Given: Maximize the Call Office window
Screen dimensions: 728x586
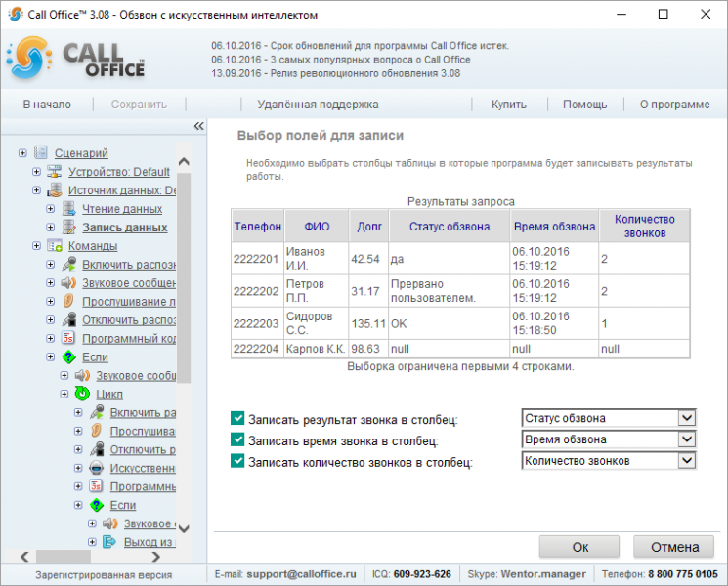Looking at the screenshot, I should (x=663, y=14).
